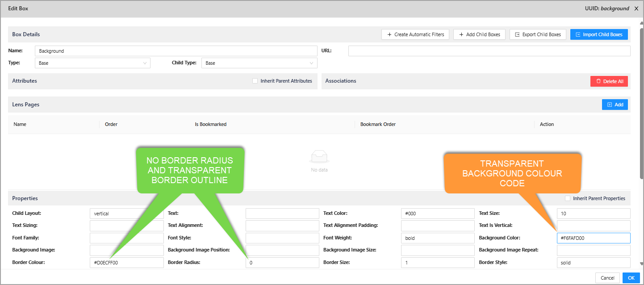
Task: Enable Inherit Parent Attributes checkbox
Action: coord(255,81)
